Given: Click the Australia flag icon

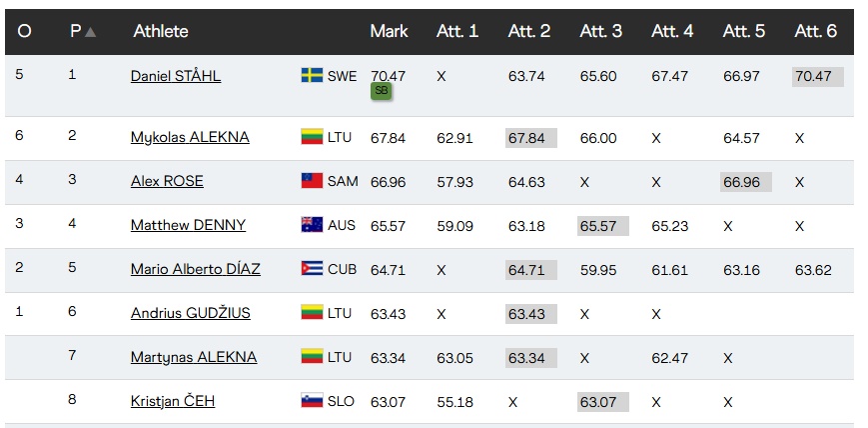Looking at the screenshot, I should click(312, 225).
